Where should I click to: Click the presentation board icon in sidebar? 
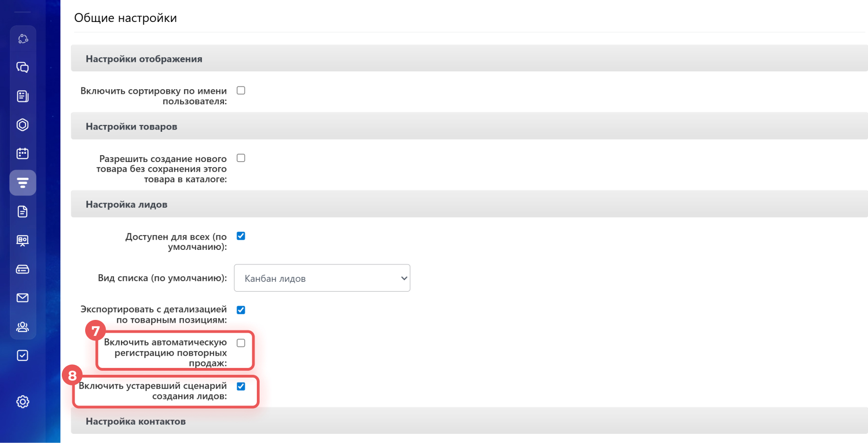coord(22,240)
